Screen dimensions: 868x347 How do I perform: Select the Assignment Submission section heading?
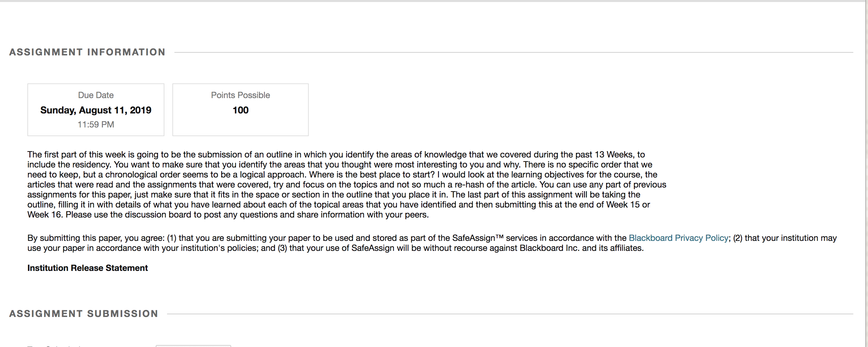(84, 314)
